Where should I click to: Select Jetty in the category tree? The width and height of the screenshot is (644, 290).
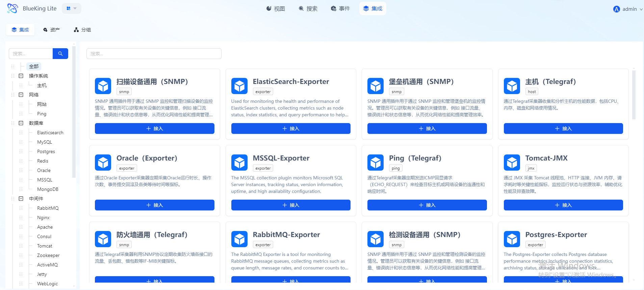coord(42,274)
